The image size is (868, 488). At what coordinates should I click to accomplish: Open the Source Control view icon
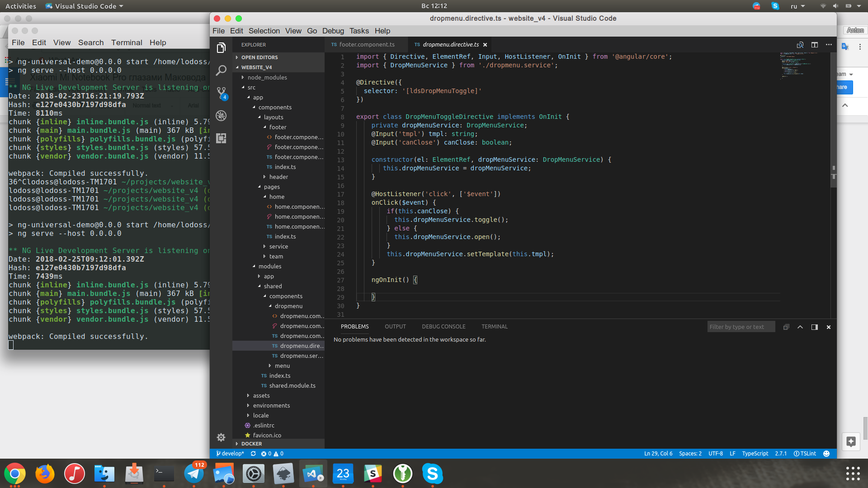pos(221,93)
